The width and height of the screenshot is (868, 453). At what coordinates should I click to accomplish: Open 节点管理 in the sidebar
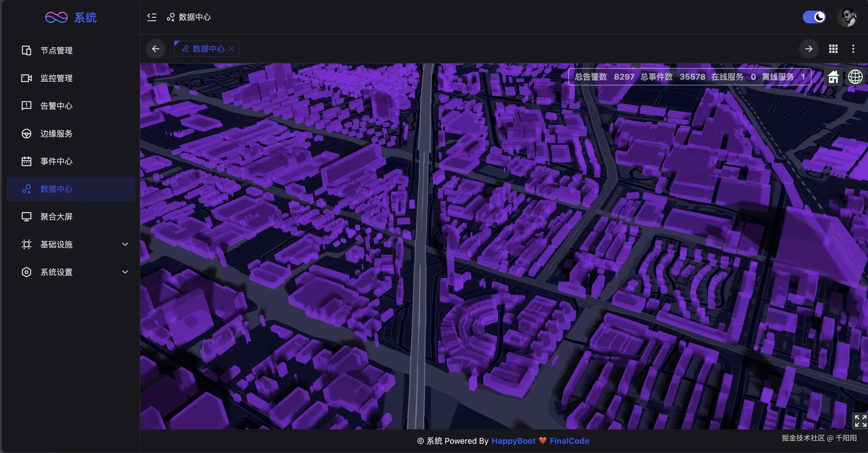56,50
